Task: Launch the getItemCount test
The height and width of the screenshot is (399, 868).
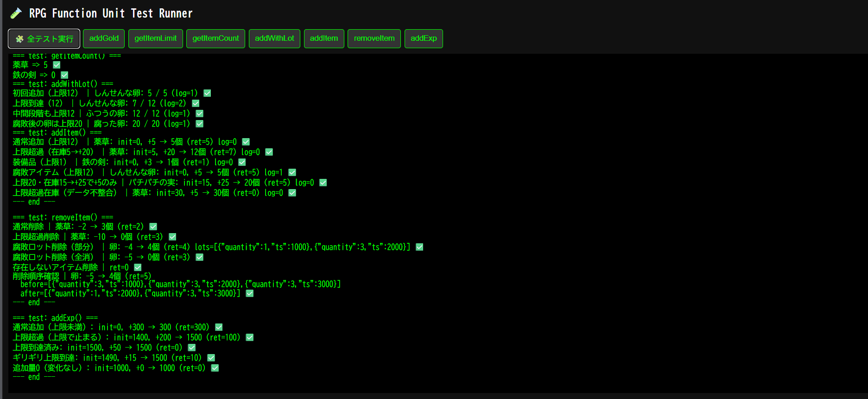Action: tap(215, 38)
